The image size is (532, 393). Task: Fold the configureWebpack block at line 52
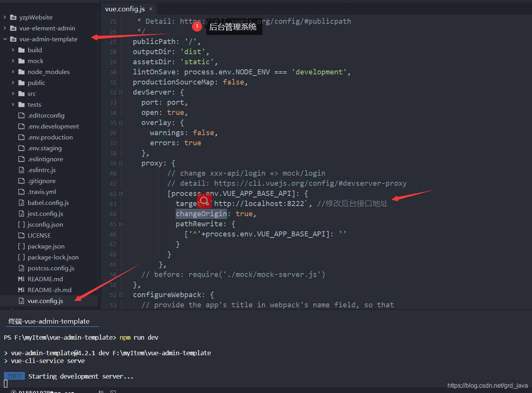(121, 295)
